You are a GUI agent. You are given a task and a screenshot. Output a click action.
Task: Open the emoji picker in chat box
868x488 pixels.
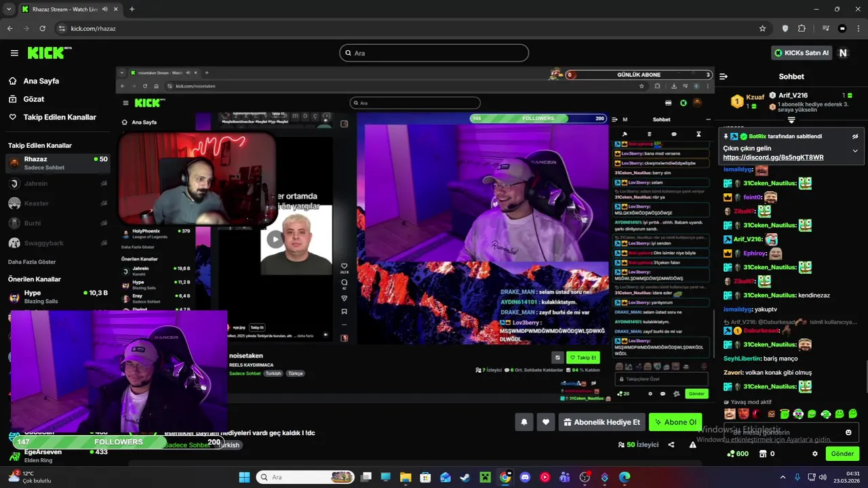pyautogui.click(x=848, y=432)
